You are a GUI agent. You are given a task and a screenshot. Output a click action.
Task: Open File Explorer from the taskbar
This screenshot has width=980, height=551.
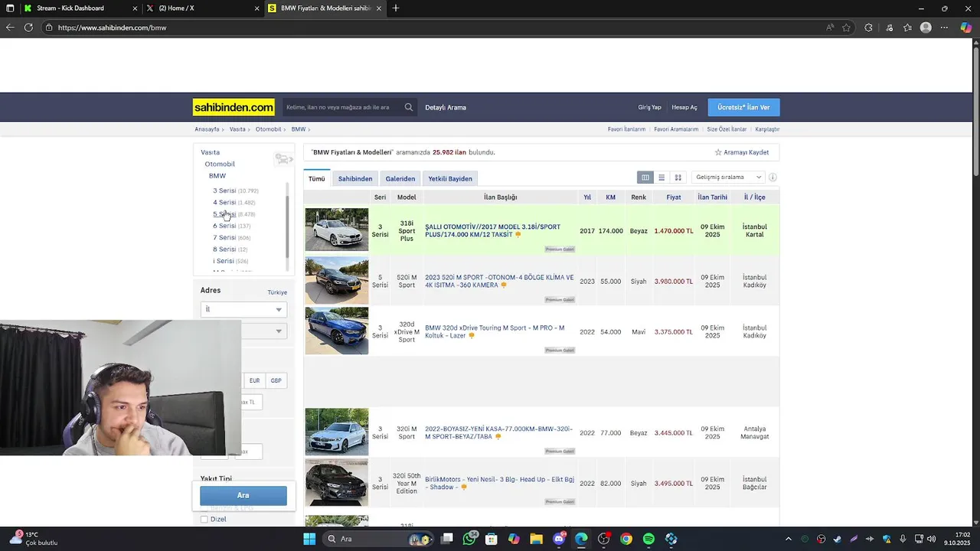pyautogui.click(x=537, y=539)
